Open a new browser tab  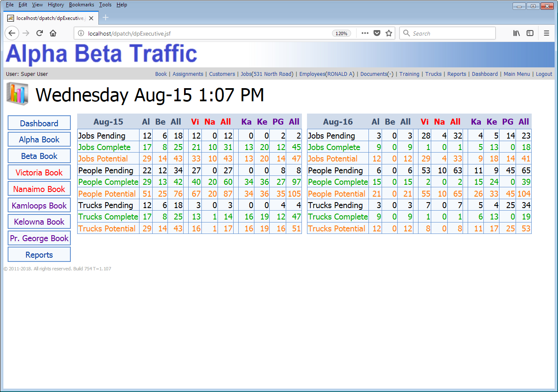click(x=106, y=17)
